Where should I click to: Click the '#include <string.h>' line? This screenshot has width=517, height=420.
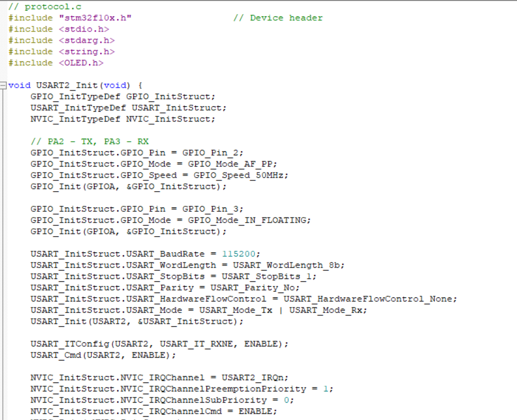[x=62, y=51]
